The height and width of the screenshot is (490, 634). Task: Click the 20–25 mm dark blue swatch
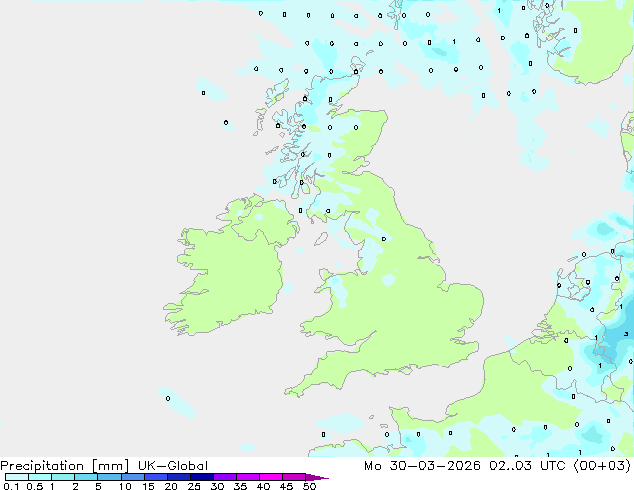178,477
